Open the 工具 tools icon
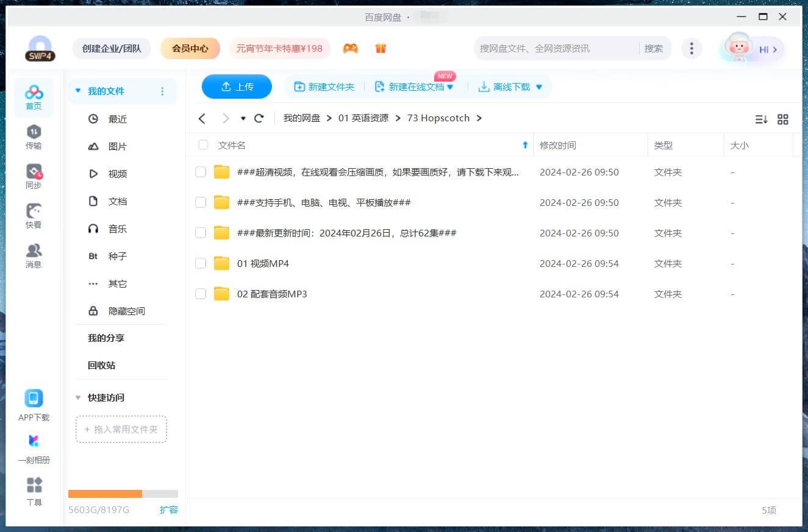The image size is (808, 532). click(x=34, y=486)
